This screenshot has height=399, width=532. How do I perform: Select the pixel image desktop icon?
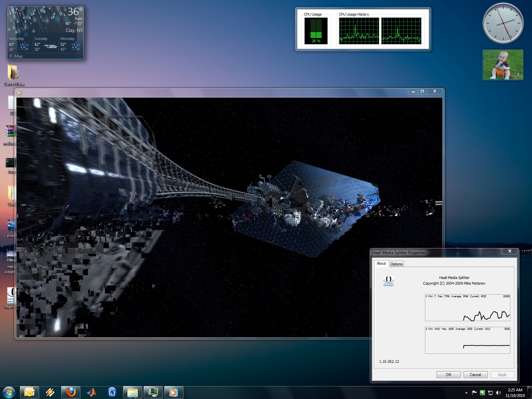[x=10, y=228]
